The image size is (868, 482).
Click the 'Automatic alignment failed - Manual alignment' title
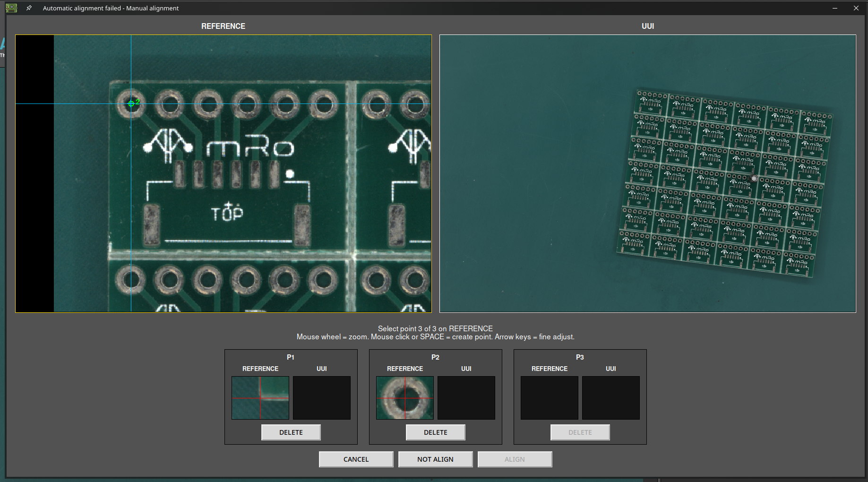111,8
